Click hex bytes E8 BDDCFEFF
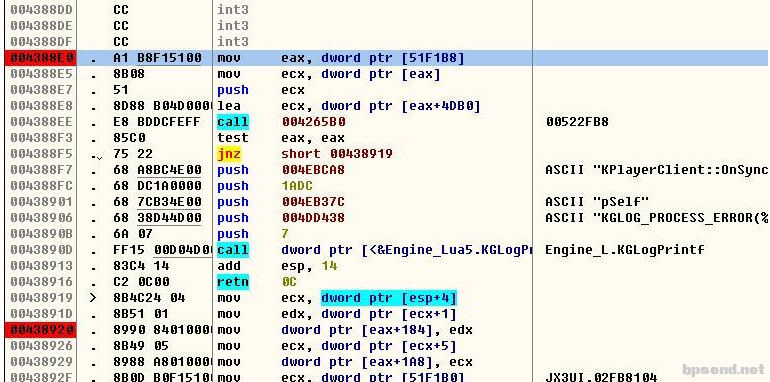This screenshot has height=382, width=770. click(157, 122)
